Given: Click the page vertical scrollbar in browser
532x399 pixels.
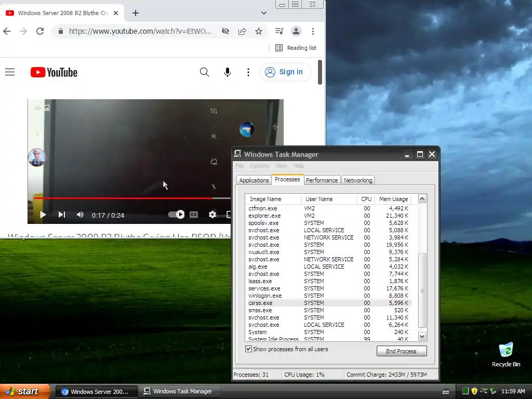Looking at the screenshot, I should click(x=320, y=72).
